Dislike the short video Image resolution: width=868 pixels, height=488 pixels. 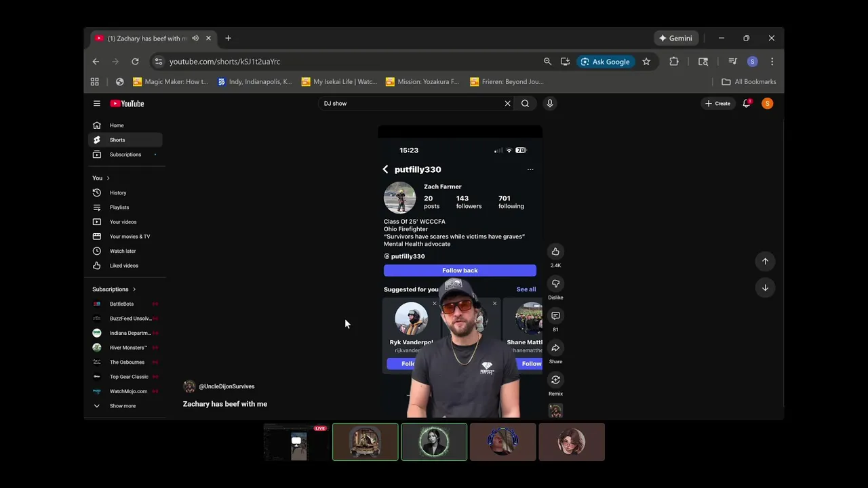click(x=555, y=283)
